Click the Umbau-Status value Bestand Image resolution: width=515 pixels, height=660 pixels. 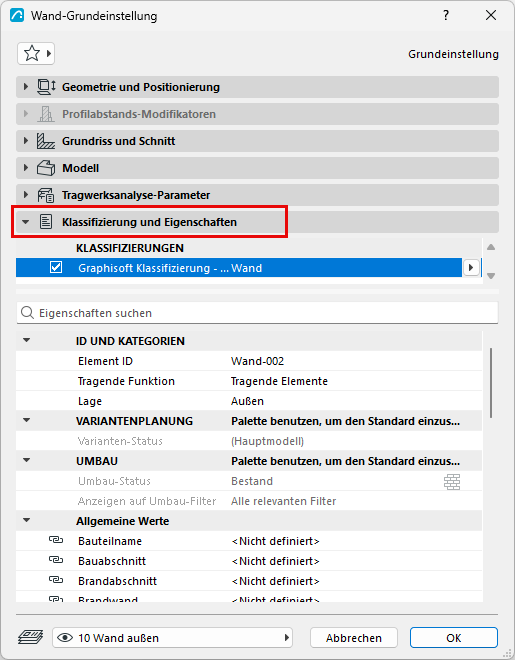coord(252,481)
